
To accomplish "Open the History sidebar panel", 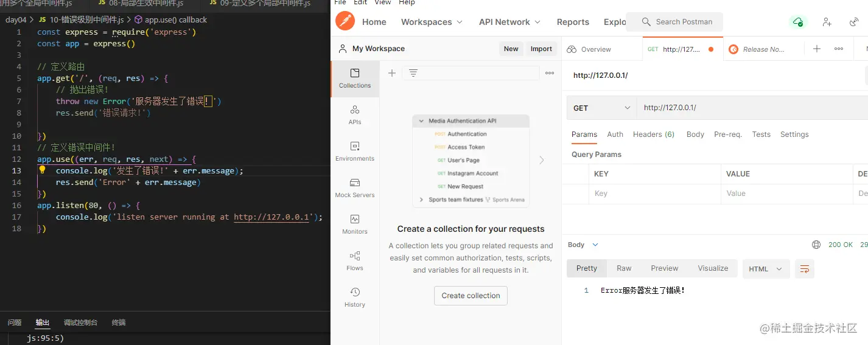I will (x=355, y=297).
